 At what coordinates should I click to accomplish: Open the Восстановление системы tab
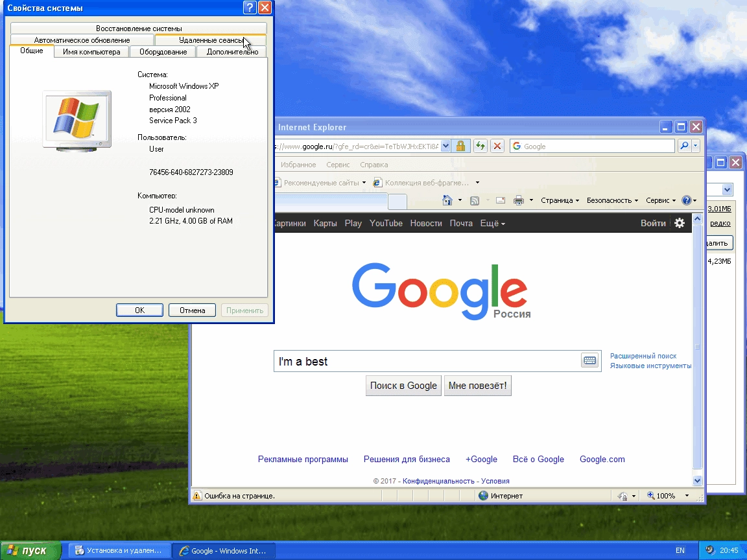(139, 29)
